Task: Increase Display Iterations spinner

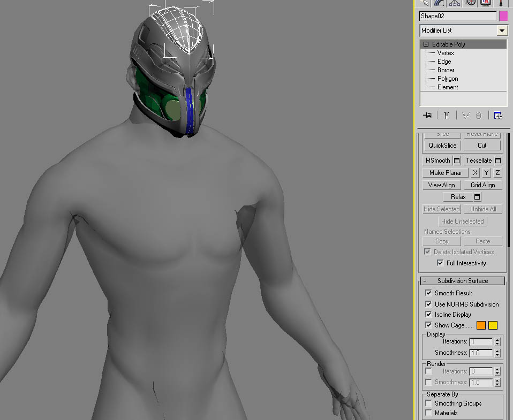Action: click(497, 340)
